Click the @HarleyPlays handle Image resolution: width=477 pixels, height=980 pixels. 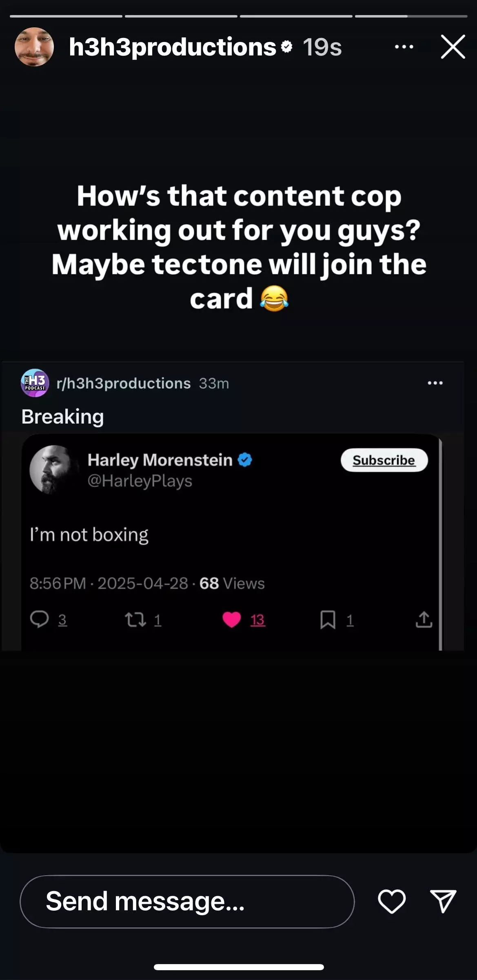140,481
